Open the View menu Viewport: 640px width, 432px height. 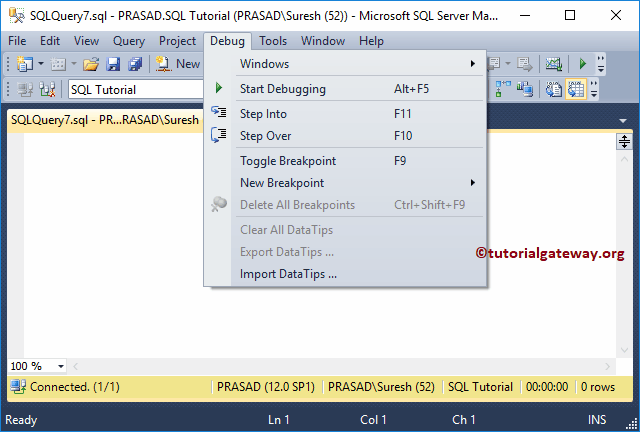click(86, 41)
